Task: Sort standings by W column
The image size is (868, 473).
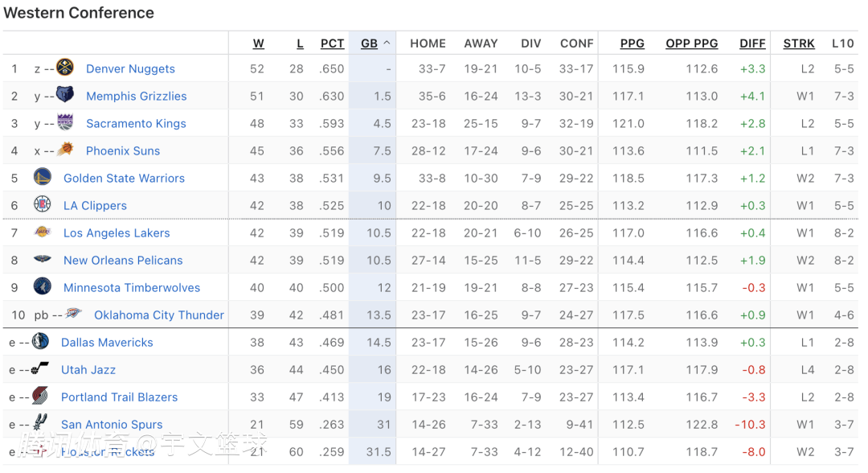Action: click(x=259, y=43)
